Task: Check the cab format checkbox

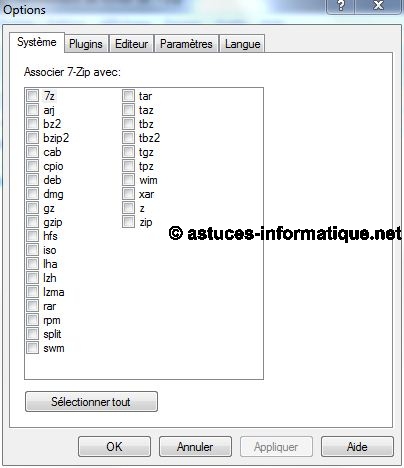Action: pyautogui.click(x=33, y=152)
